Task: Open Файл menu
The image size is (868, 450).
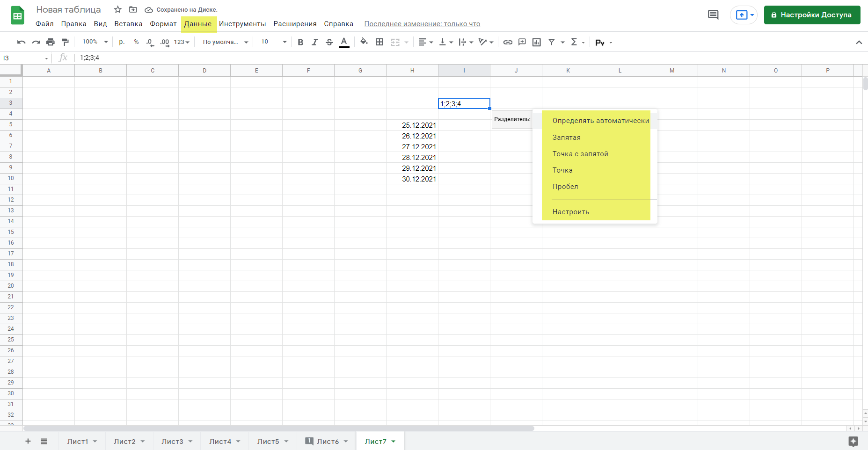Action: (44, 24)
